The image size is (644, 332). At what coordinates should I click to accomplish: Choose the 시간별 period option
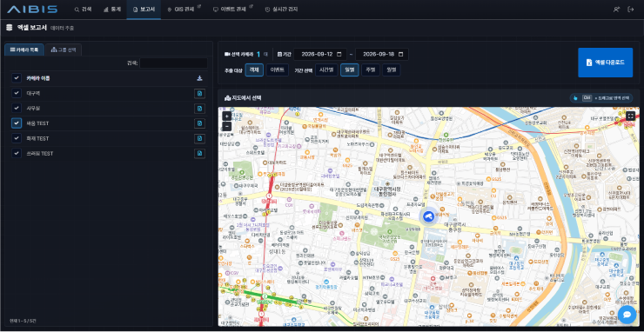(326, 70)
